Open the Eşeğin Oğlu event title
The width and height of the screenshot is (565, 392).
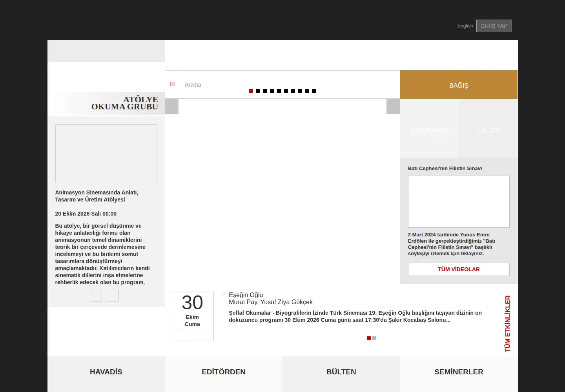(x=246, y=295)
